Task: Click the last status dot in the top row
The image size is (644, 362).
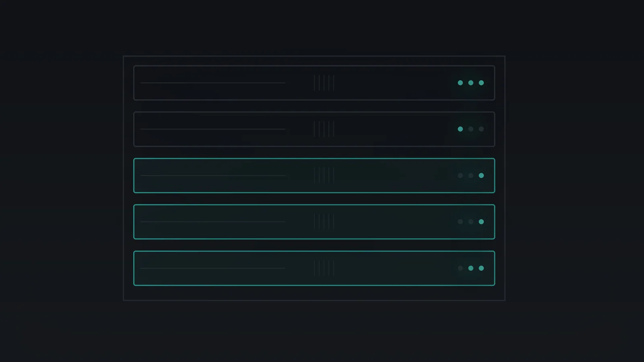Action: [x=481, y=83]
